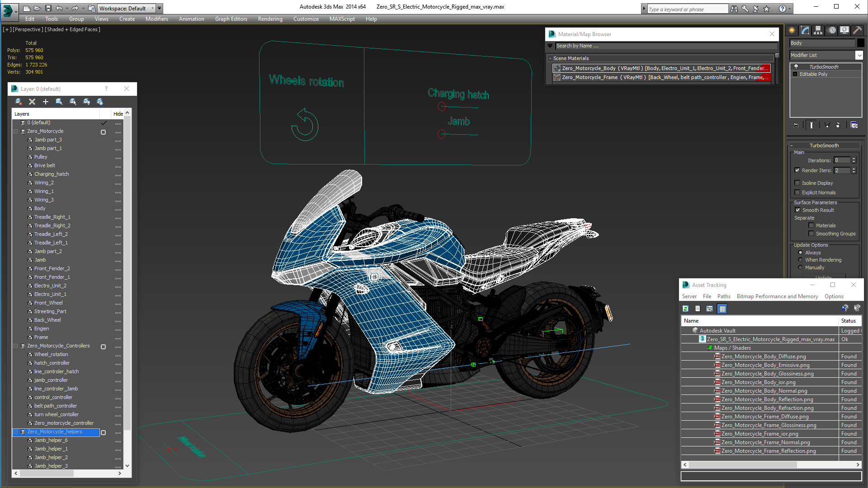Image resolution: width=868 pixels, height=488 pixels.
Task: Click the Body object color swatch
Action: pyautogui.click(x=861, y=43)
